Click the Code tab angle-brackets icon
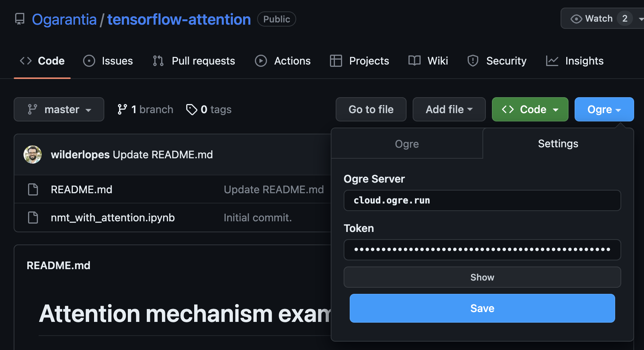644x350 pixels. [x=26, y=61]
